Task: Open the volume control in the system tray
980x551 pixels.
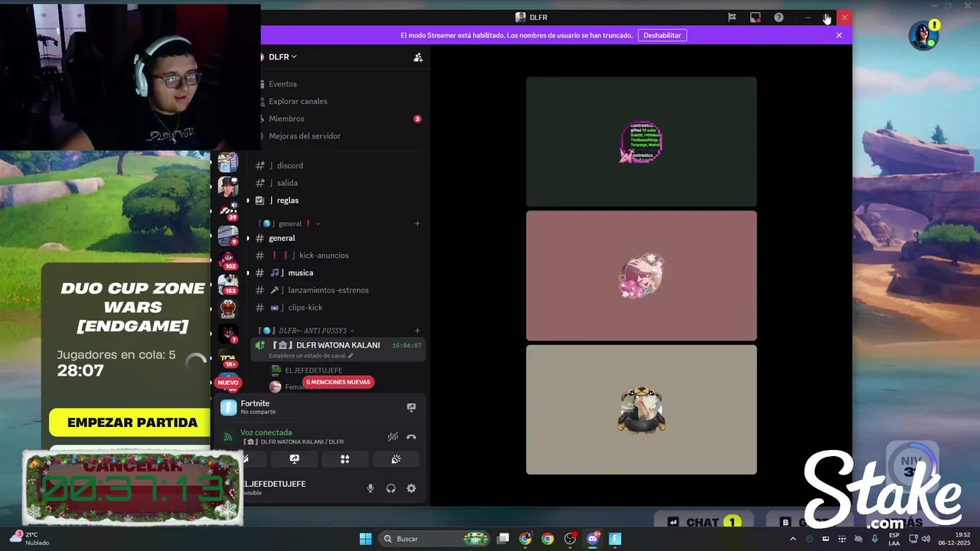Action: [x=926, y=539]
